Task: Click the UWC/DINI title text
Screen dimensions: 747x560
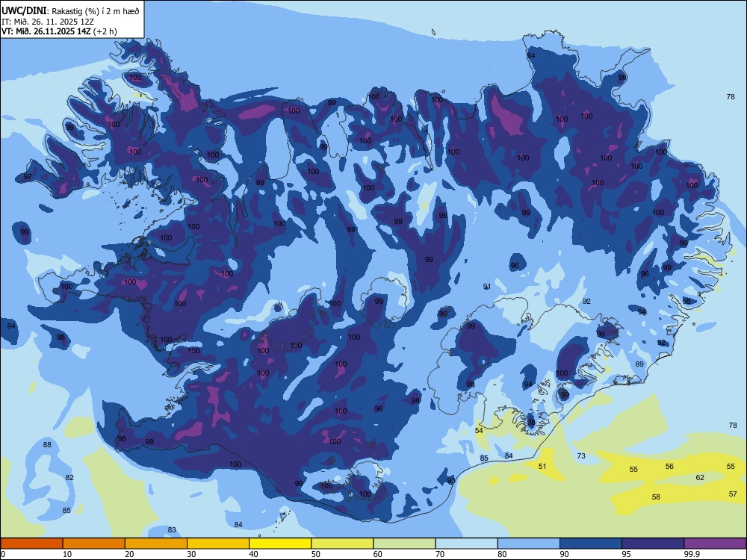Action: 24,10
